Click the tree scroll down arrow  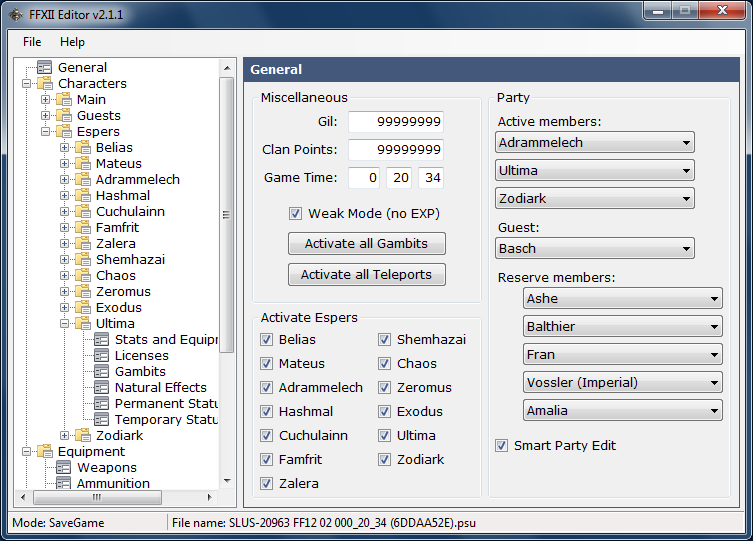pos(227,481)
